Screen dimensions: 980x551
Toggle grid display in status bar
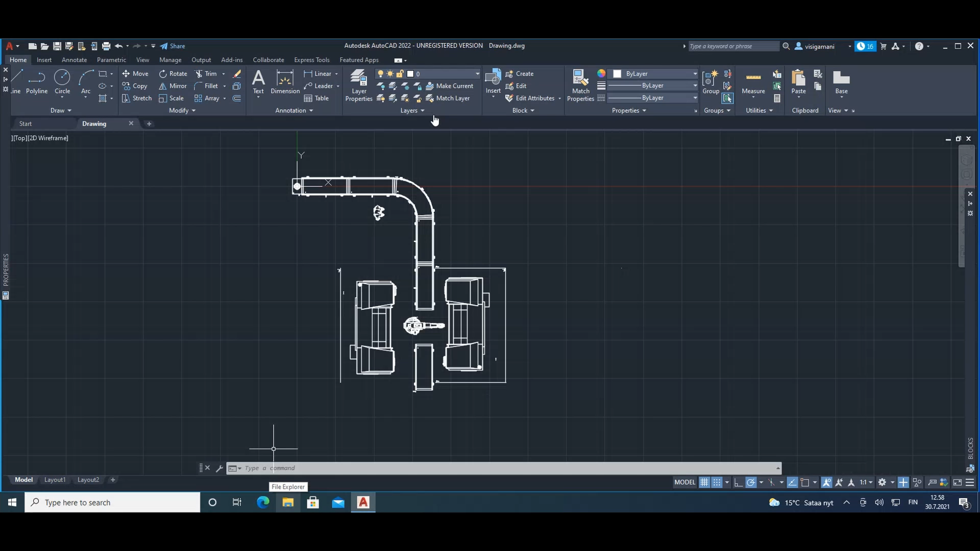[704, 482]
